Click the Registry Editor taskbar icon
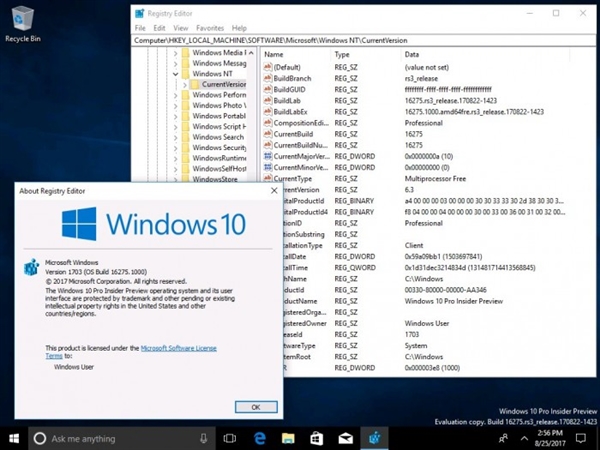The image size is (600, 450). tap(374, 438)
